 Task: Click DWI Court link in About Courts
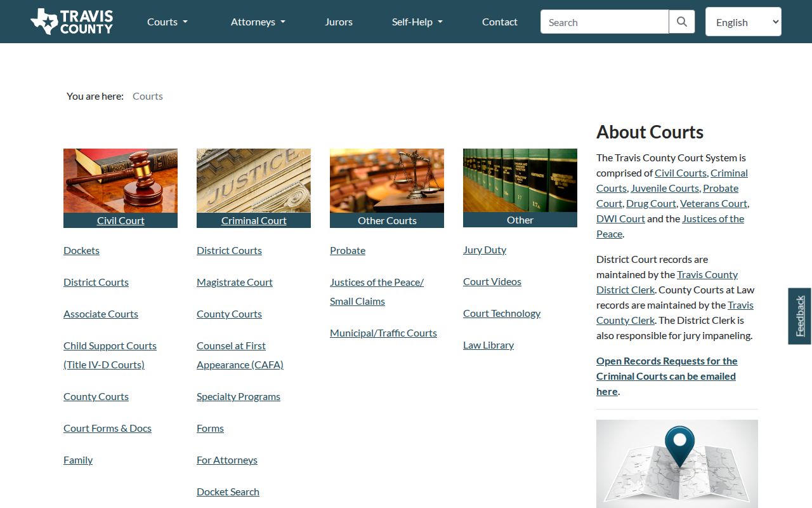coord(620,218)
